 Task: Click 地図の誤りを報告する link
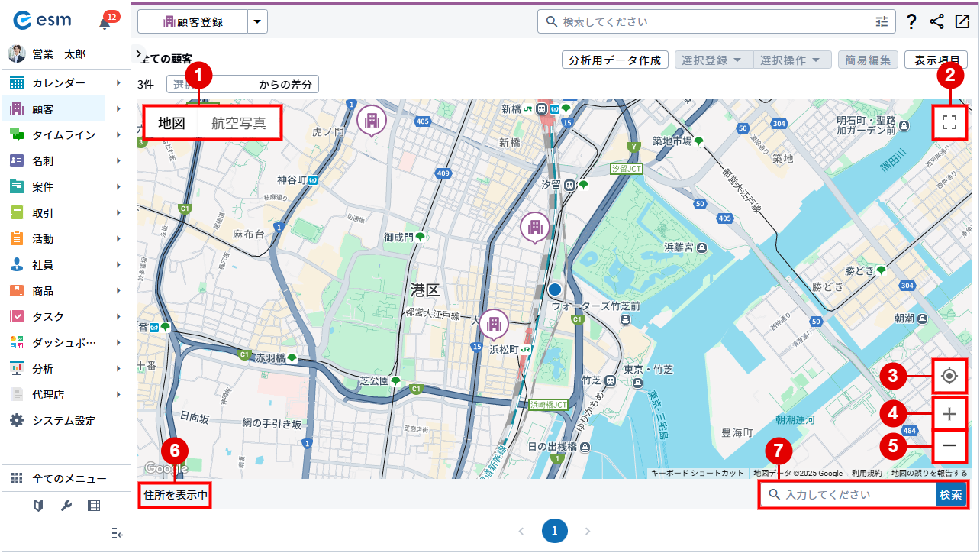coord(930,473)
